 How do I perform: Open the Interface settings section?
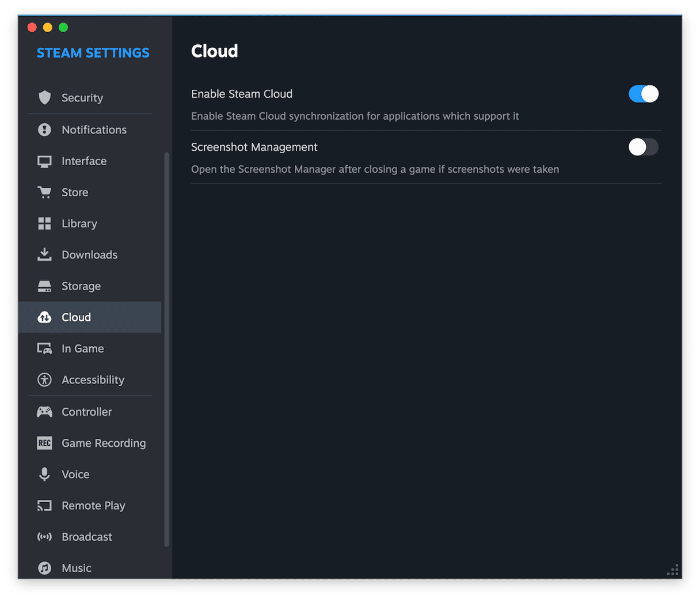[x=84, y=161]
